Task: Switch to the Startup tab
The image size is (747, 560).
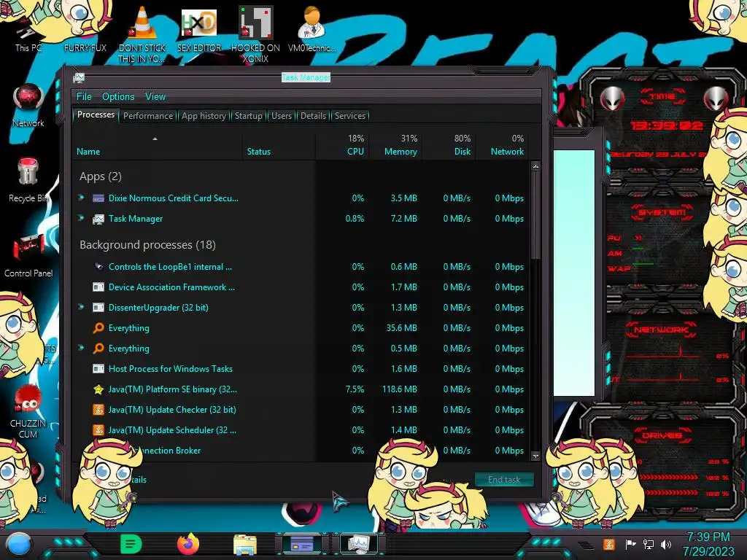Action: tap(248, 116)
